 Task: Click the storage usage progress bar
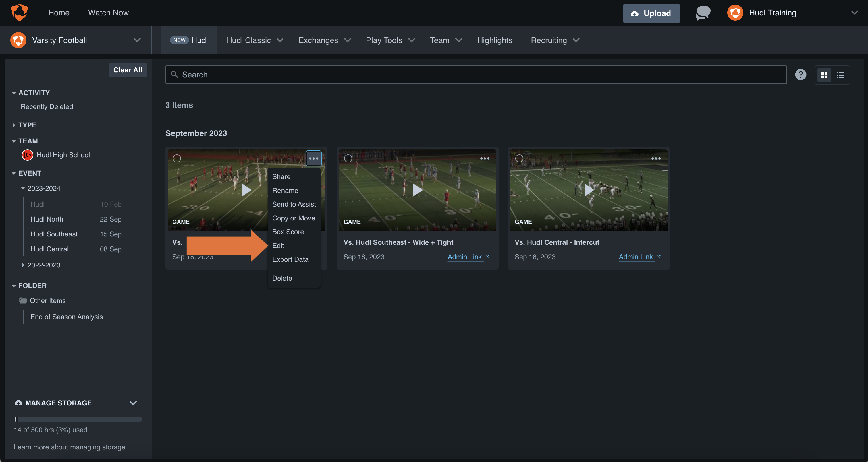pyautogui.click(x=78, y=419)
